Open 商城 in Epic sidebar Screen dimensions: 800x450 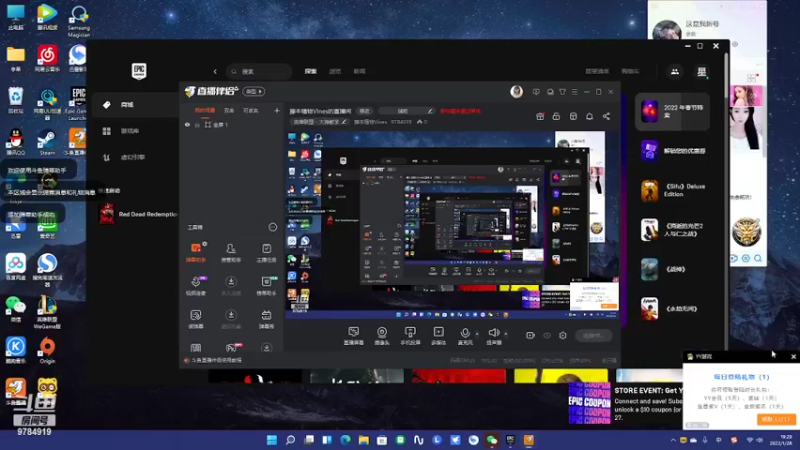point(136,105)
